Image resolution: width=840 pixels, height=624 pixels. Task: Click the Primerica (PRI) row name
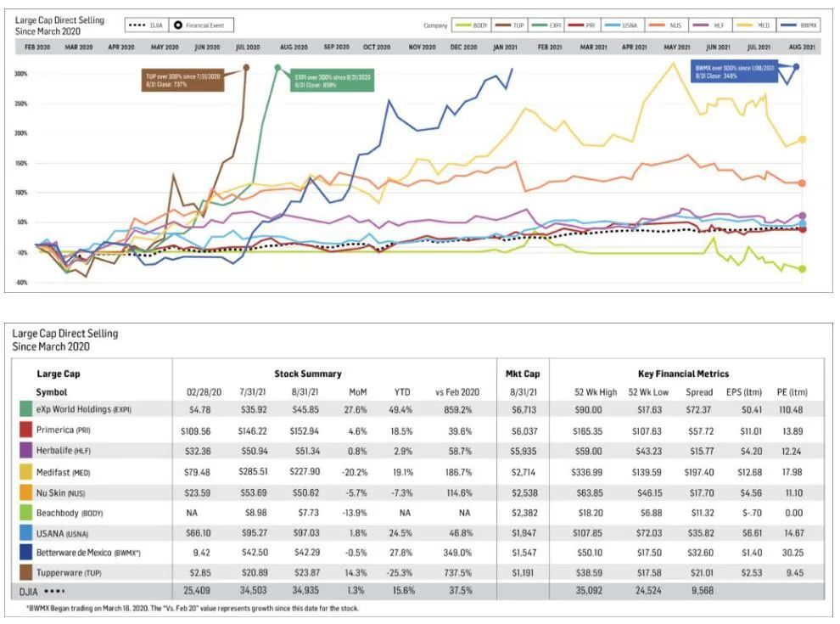64,430
